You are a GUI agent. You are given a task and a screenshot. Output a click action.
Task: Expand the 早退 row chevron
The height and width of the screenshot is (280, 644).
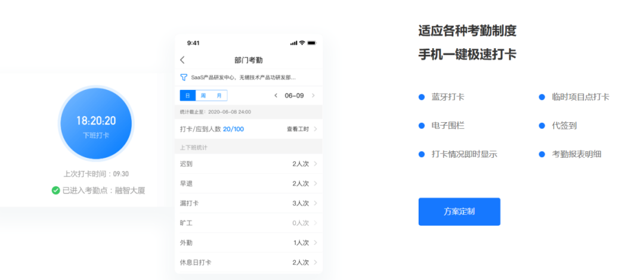[x=315, y=183]
